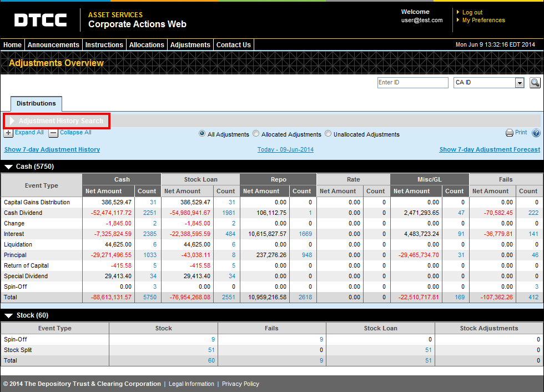Image resolution: width=544 pixels, height=392 pixels.
Task: Click Cash Dividend fails count 222
Action: coord(533,213)
